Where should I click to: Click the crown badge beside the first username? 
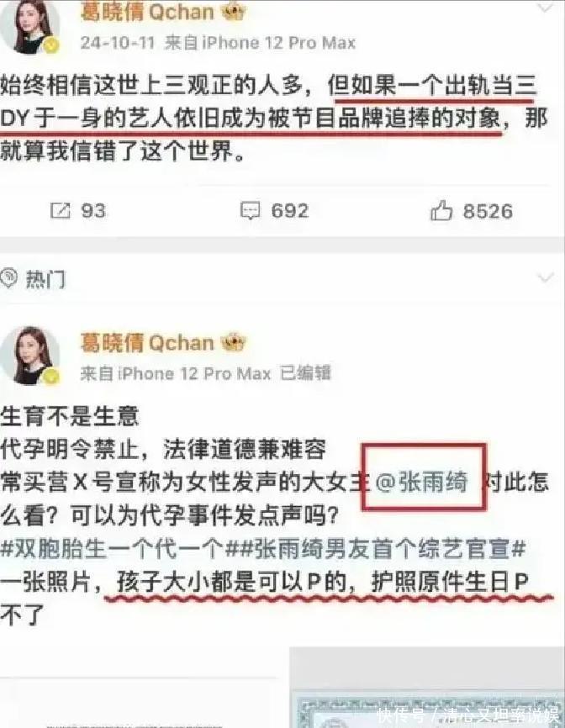233,11
